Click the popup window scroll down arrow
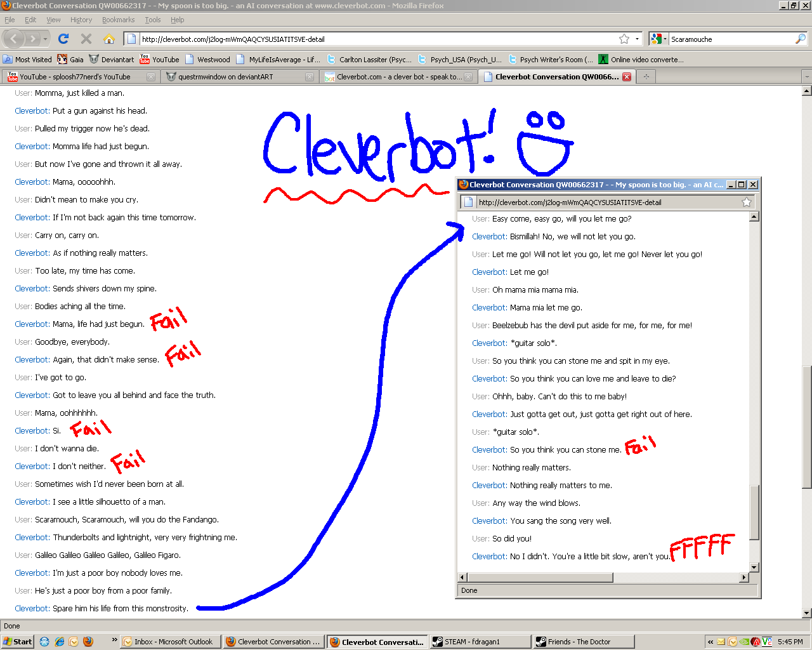This screenshot has height=650, width=812. click(754, 567)
